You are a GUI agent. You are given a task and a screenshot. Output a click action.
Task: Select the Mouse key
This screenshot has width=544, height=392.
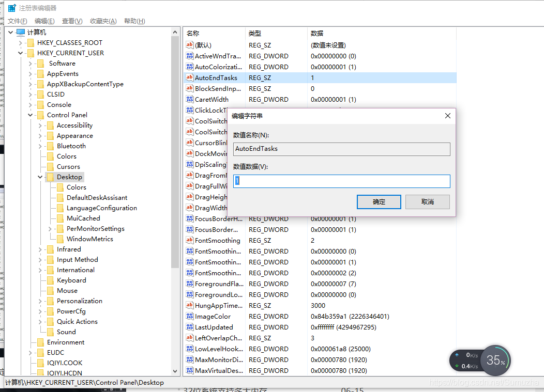67,290
